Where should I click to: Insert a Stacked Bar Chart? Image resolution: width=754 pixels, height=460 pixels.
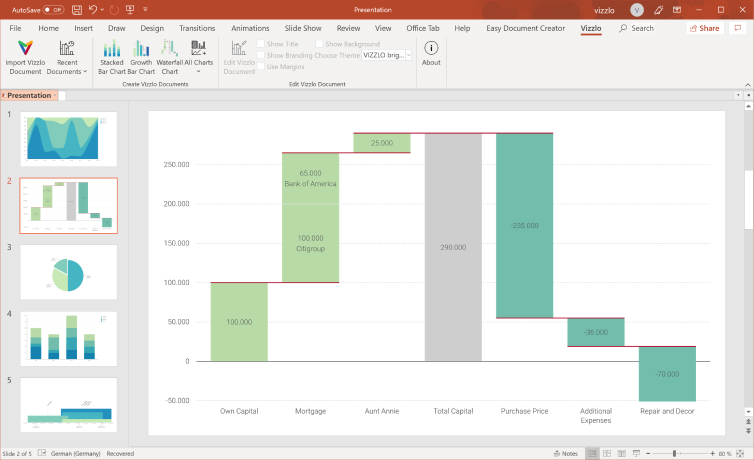tap(112, 58)
